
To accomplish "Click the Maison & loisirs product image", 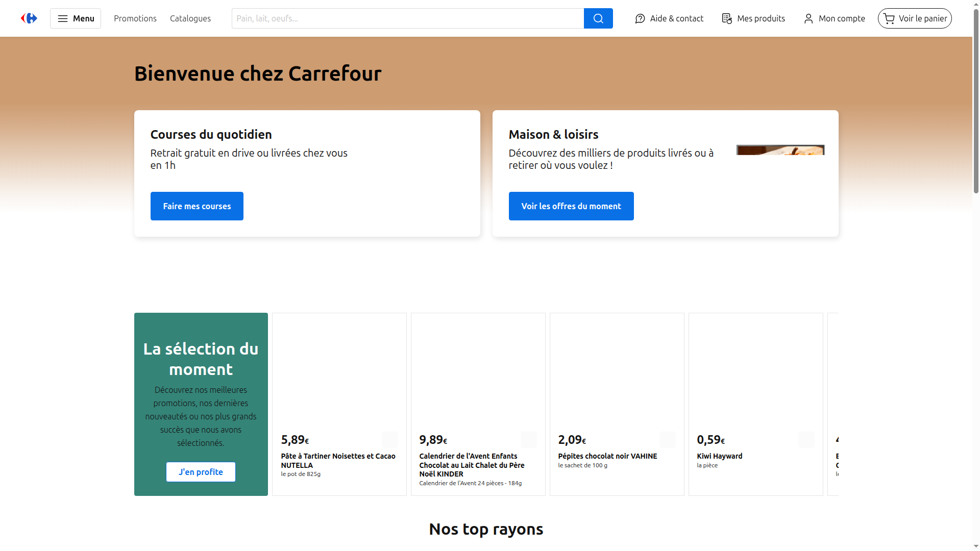I will pos(780,149).
